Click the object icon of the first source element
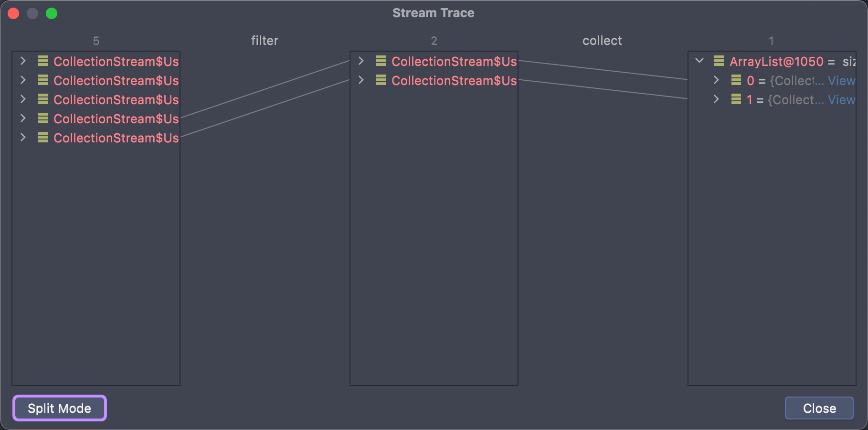 [43, 61]
